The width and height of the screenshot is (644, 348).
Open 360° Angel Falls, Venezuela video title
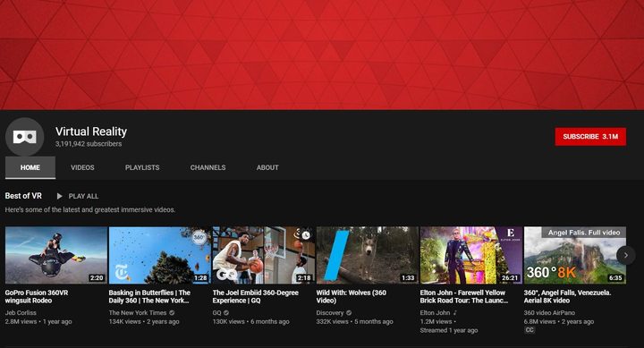coord(567,297)
